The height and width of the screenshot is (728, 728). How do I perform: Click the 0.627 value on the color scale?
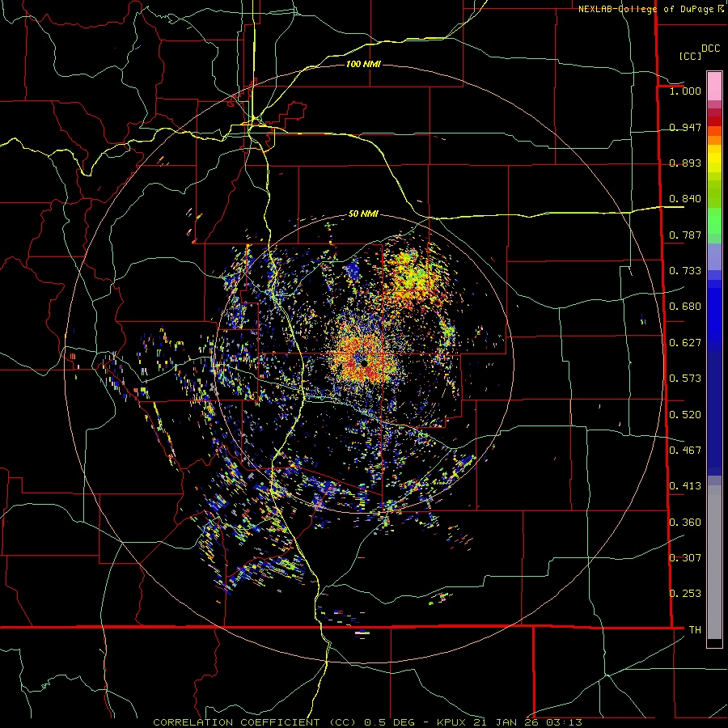pos(685,343)
